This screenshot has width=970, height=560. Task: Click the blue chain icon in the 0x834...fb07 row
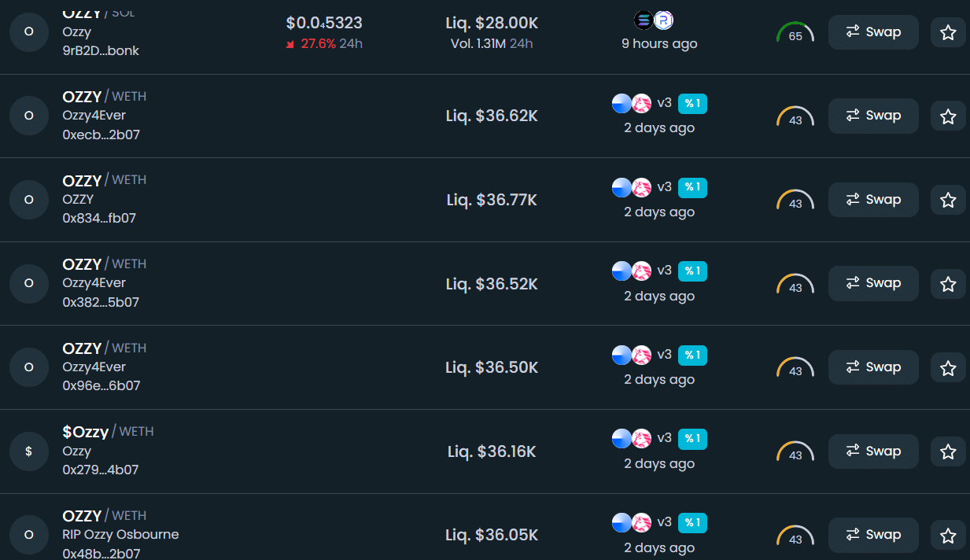click(621, 188)
